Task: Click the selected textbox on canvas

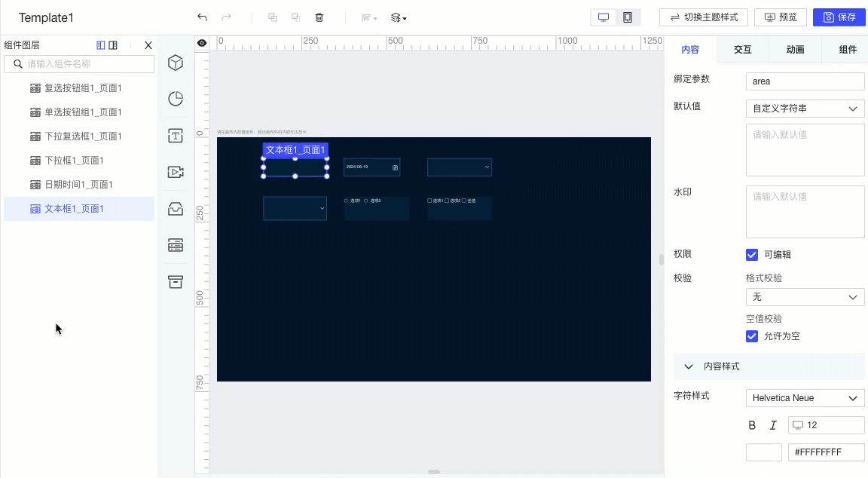Action: coord(295,167)
